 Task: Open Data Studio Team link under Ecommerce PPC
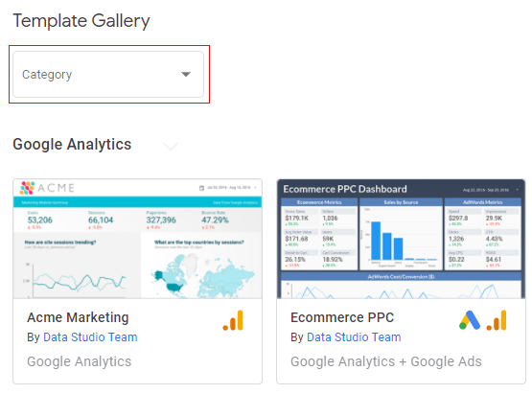tap(354, 337)
